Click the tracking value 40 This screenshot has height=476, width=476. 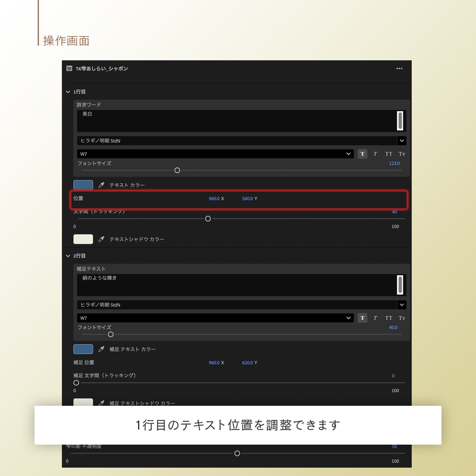pyautogui.click(x=394, y=212)
